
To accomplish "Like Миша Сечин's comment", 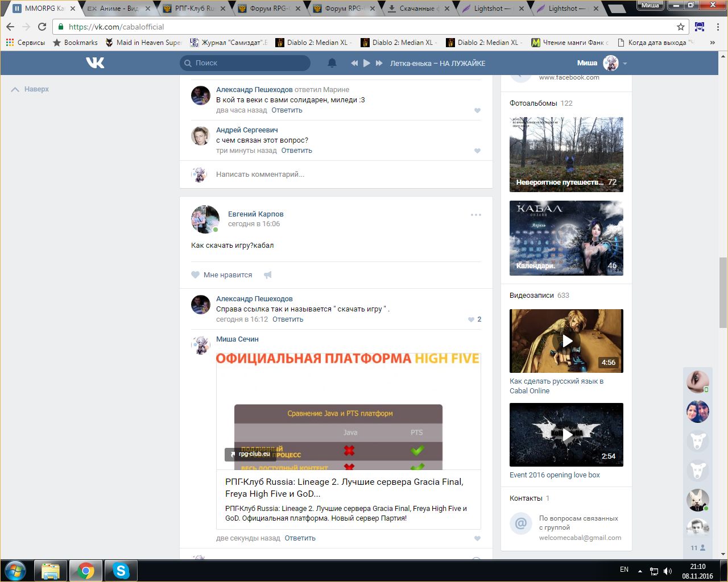I will [x=477, y=539].
